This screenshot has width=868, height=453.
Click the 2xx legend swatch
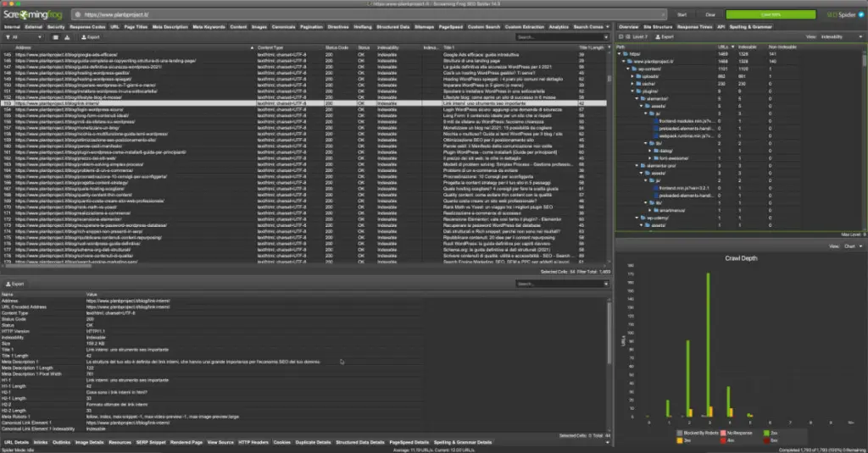point(766,433)
